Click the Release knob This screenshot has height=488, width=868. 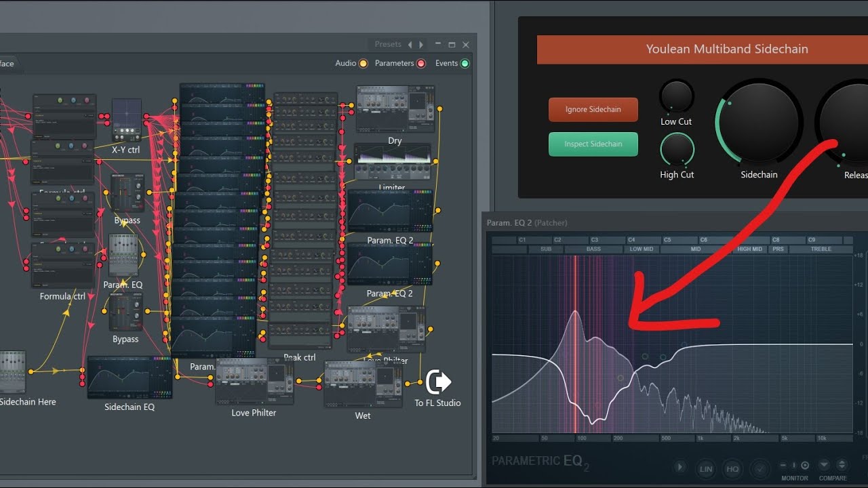click(x=842, y=122)
